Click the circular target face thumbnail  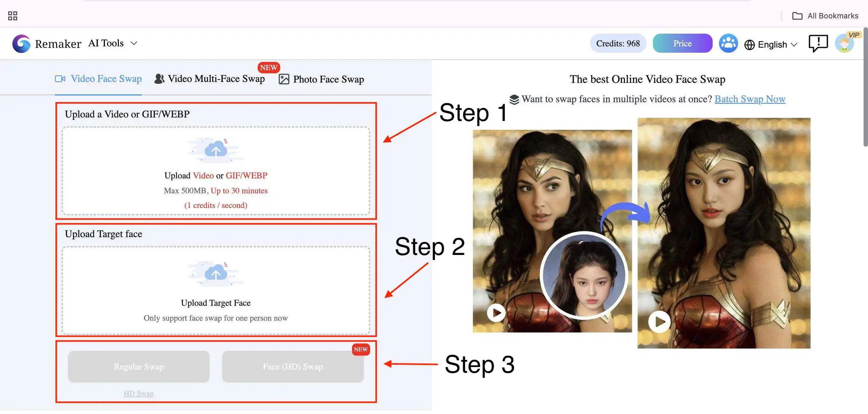584,275
